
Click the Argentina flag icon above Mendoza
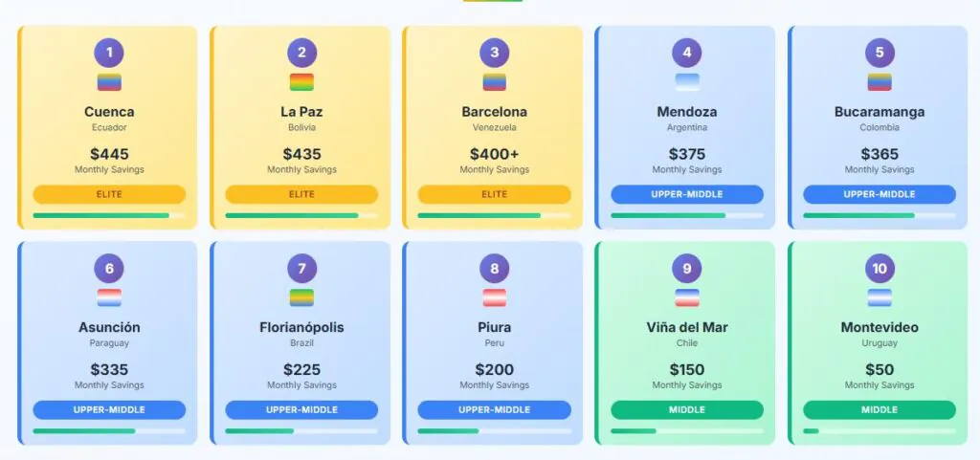click(x=687, y=82)
